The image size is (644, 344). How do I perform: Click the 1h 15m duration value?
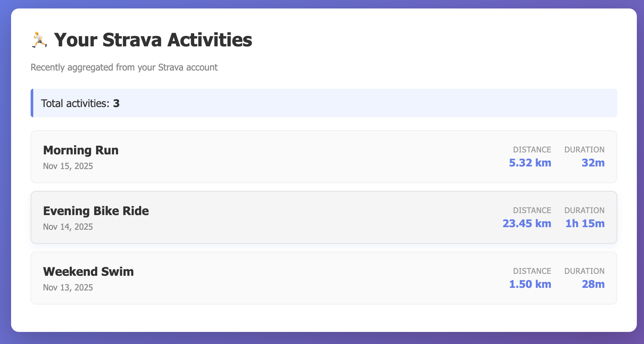point(585,223)
